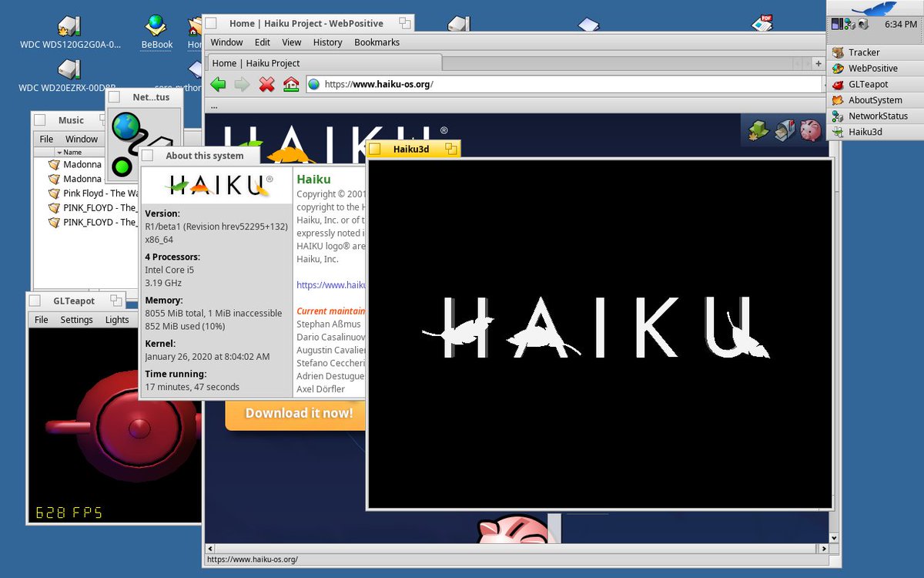
Task: Click the Stephan Aßmus maintainer name
Action: (x=329, y=324)
